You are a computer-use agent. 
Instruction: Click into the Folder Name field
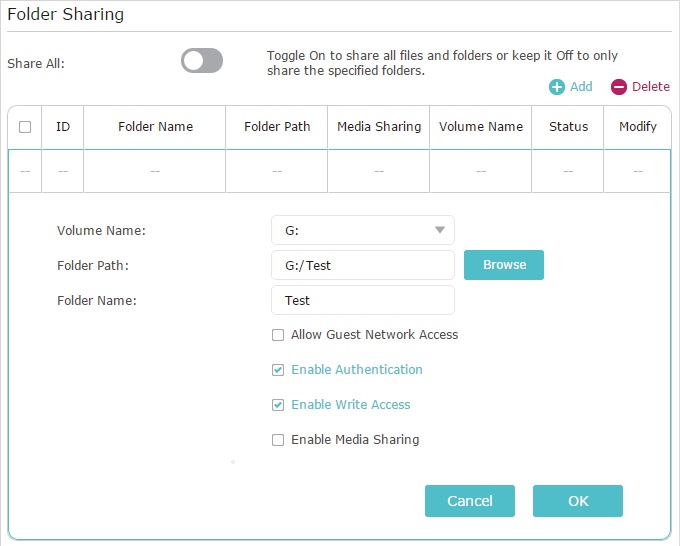[363, 300]
